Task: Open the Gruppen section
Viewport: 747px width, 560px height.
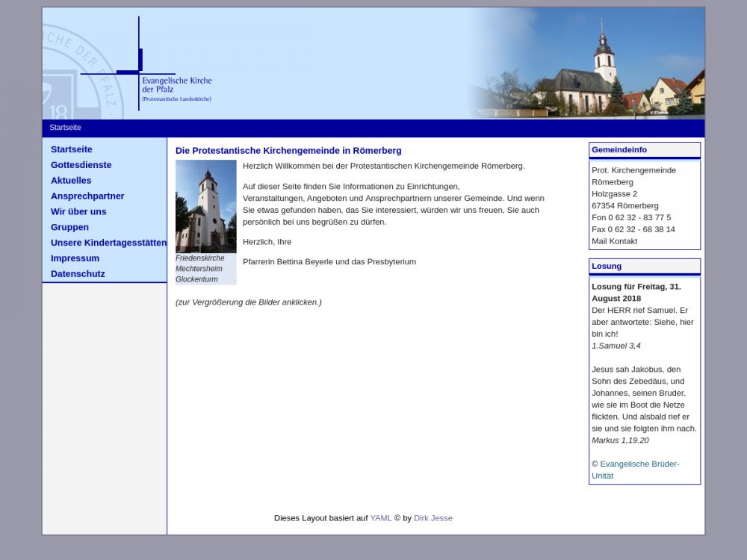Action: (69, 228)
